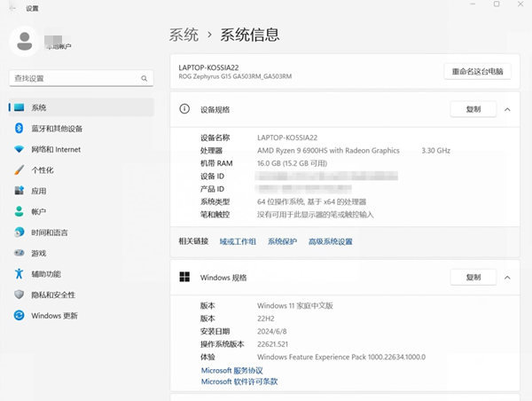This screenshot has height=401, width=532.
Task: Click the Apps icon in sidebar
Action: coord(19,191)
